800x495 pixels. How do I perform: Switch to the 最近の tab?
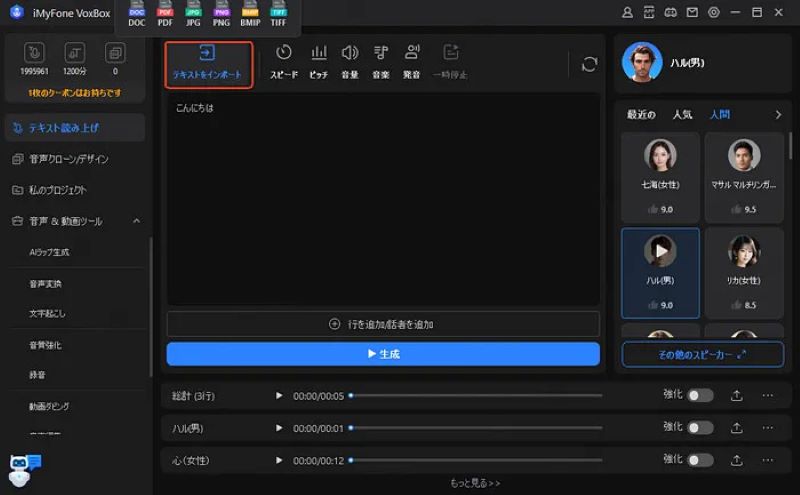coord(641,115)
